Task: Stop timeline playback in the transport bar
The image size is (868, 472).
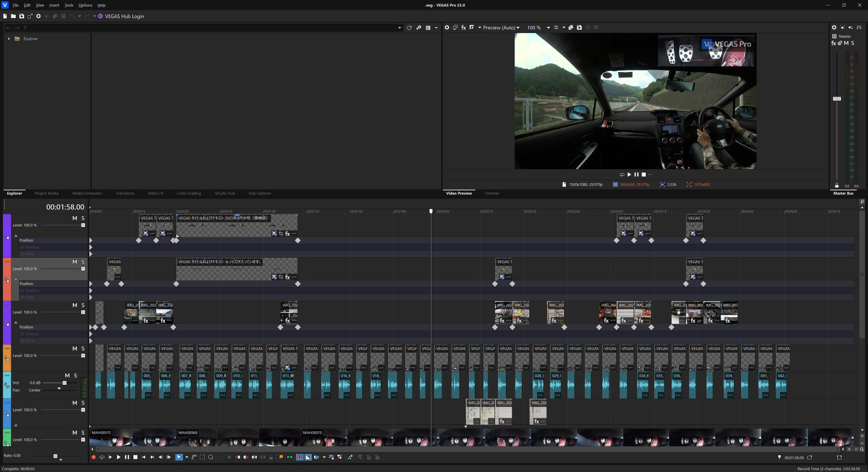Action: (x=135, y=457)
